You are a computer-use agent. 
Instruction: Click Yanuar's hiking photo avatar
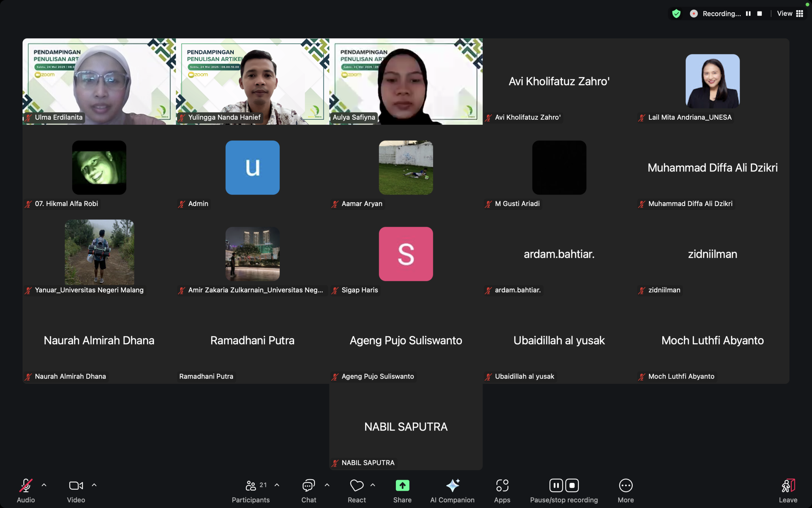click(99, 252)
